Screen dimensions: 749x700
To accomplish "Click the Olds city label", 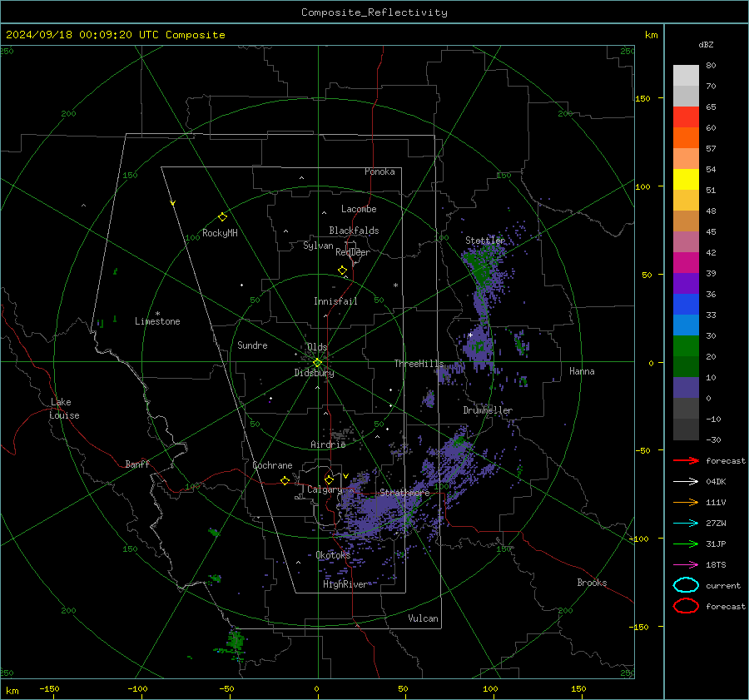I will pos(317,346).
